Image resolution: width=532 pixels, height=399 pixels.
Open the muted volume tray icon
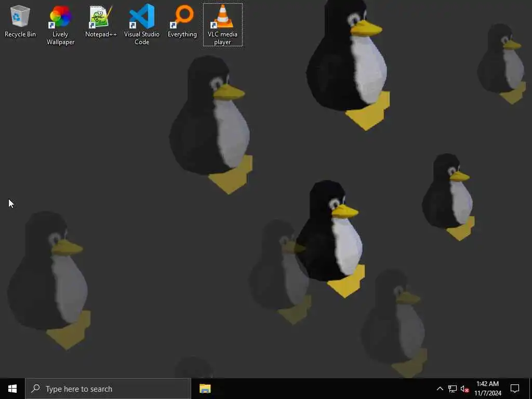coord(465,389)
